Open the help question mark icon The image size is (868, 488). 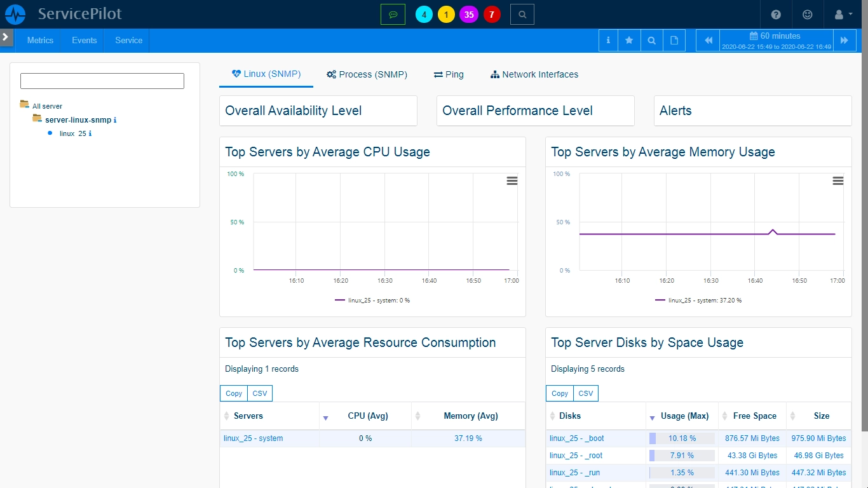[776, 14]
